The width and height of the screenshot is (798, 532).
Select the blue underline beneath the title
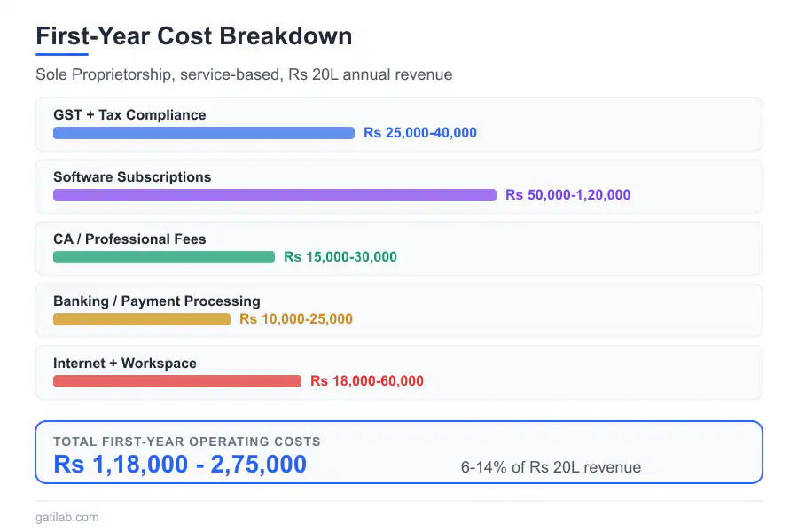(x=60, y=56)
